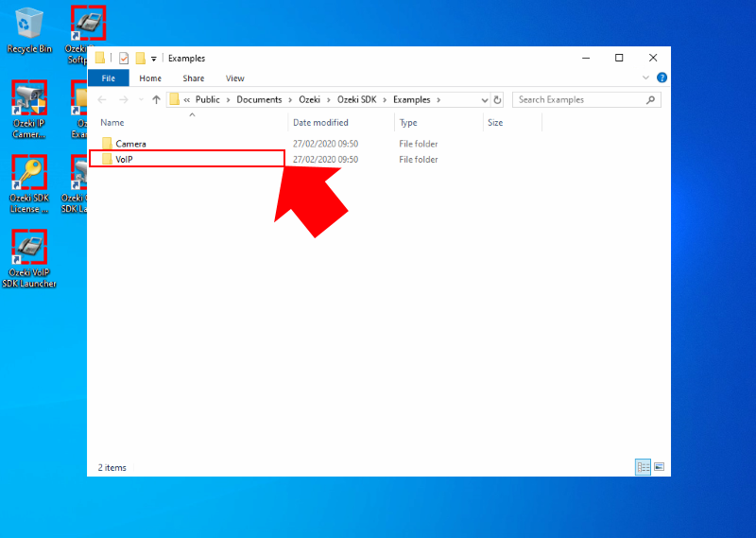The height and width of the screenshot is (538, 756).
Task: Sort by Date modified column header
Action: [320, 123]
